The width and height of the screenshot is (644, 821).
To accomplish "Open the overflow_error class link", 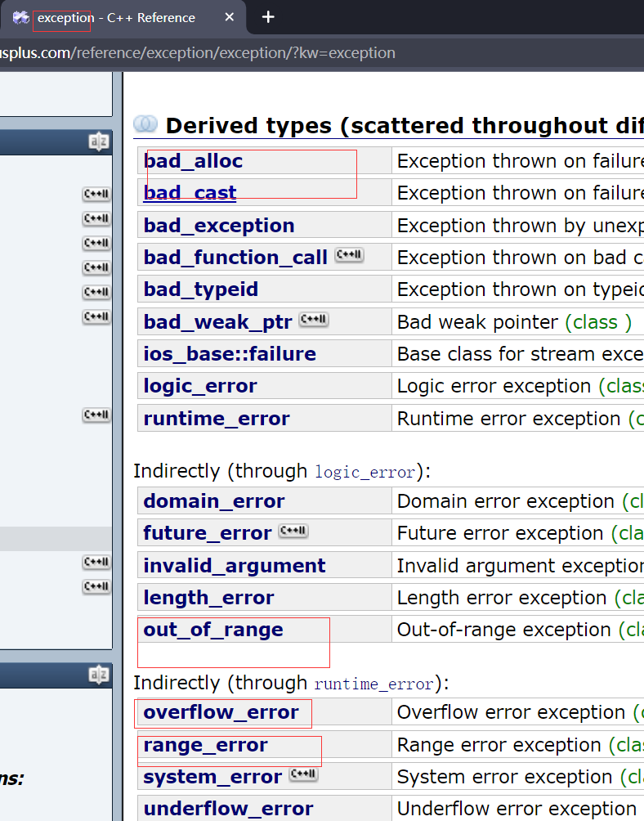I will click(x=221, y=712).
